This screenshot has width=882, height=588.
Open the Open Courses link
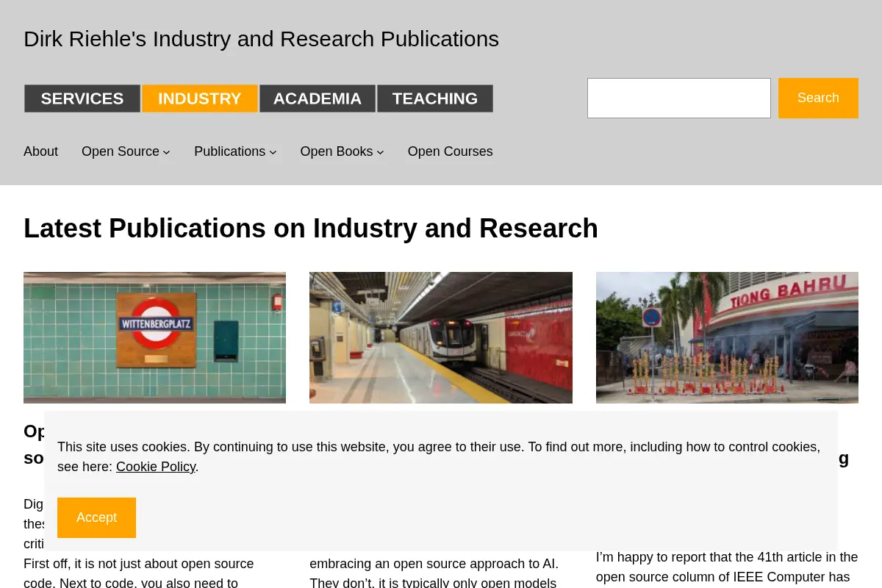tap(451, 151)
